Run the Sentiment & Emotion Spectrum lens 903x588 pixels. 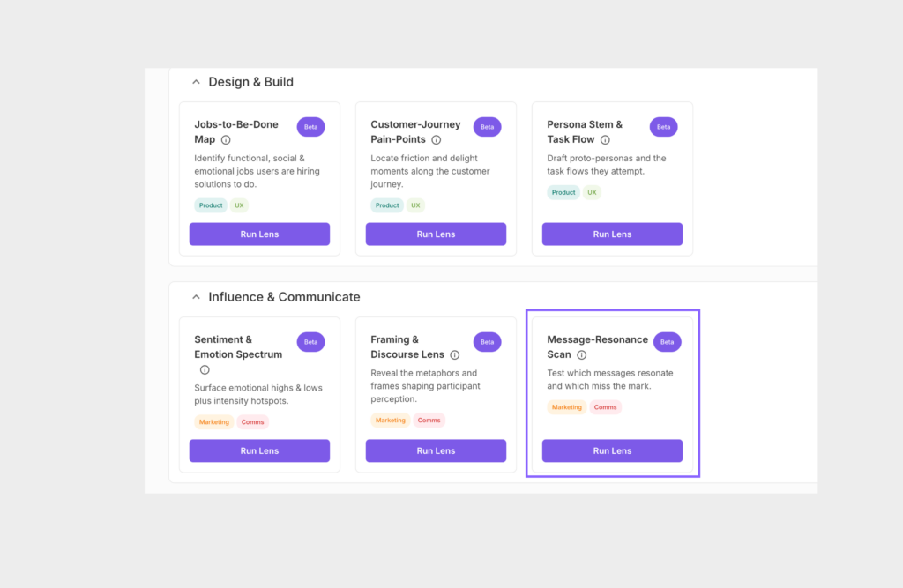click(x=259, y=450)
